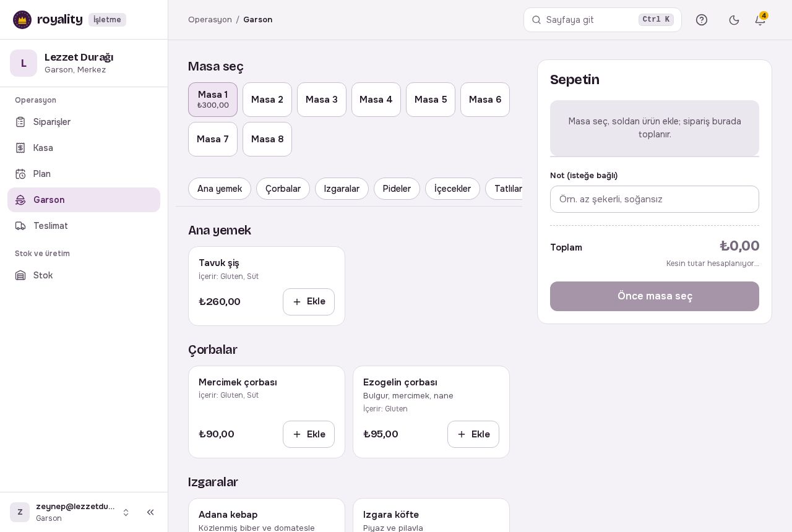
Task: Select the Garson sidebar item
Action: [84, 200]
